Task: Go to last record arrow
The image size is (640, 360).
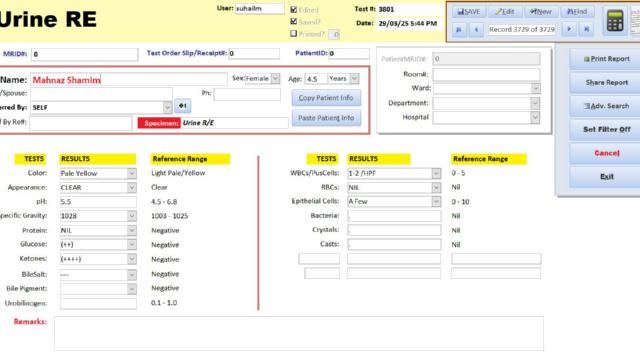Action: pos(587,29)
